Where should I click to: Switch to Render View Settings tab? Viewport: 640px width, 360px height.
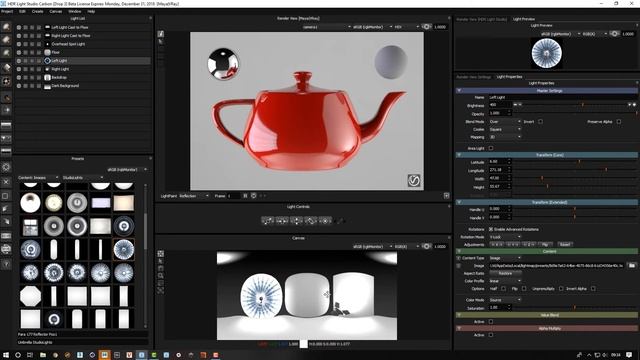pos(473,77)
